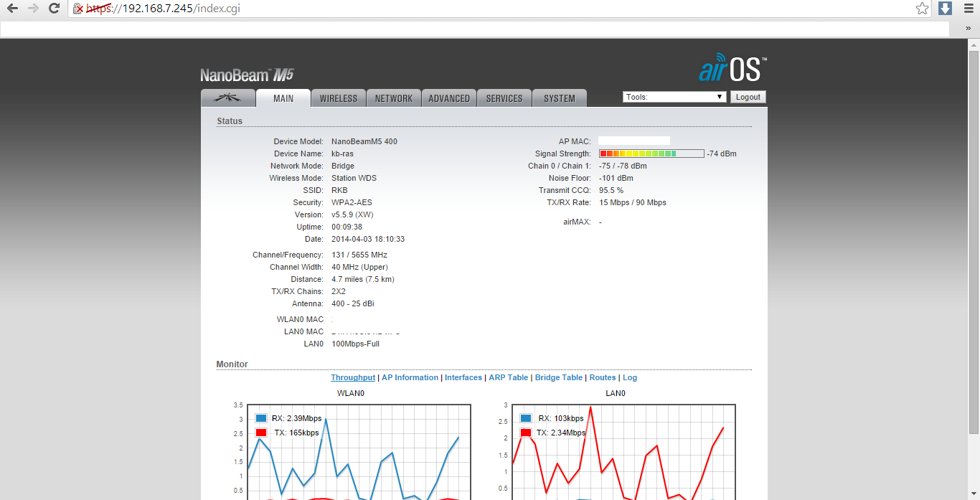
Task: Open the SERVICES tab
Action: [x=504, y=98]
